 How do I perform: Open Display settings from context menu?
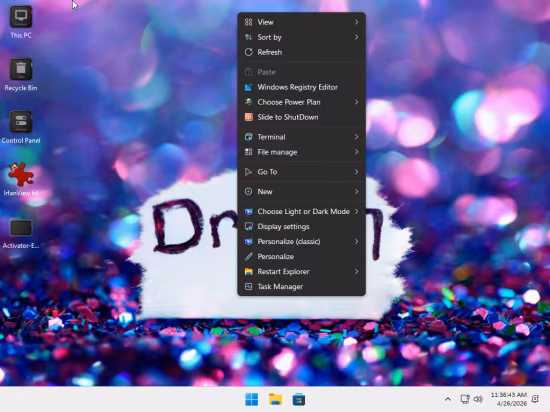(302, 227)
